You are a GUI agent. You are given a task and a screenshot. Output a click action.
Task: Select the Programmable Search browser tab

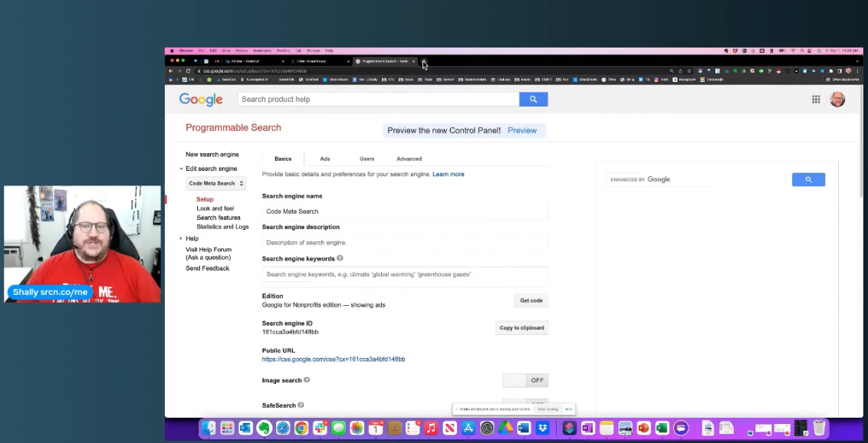[x=385, y=61]
